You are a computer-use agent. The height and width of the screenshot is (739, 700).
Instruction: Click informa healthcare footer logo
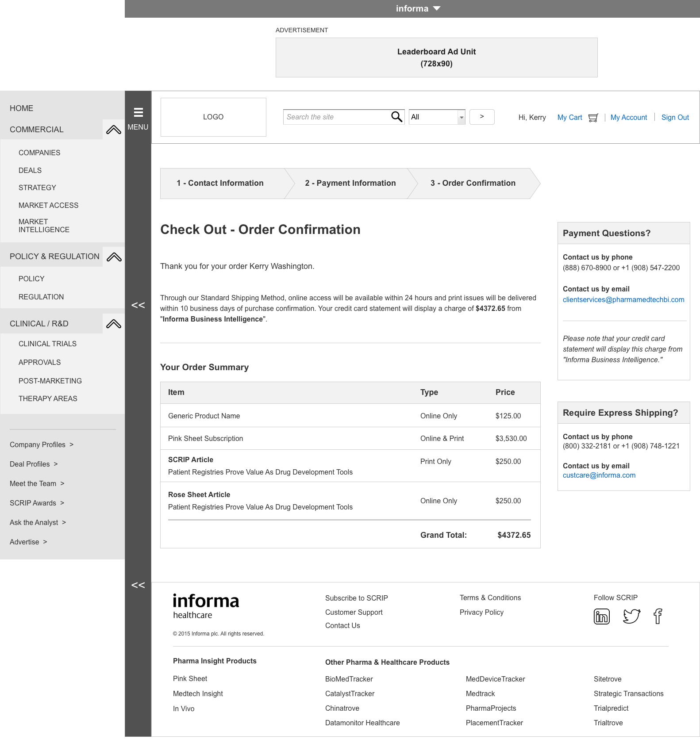pos(206,606)
